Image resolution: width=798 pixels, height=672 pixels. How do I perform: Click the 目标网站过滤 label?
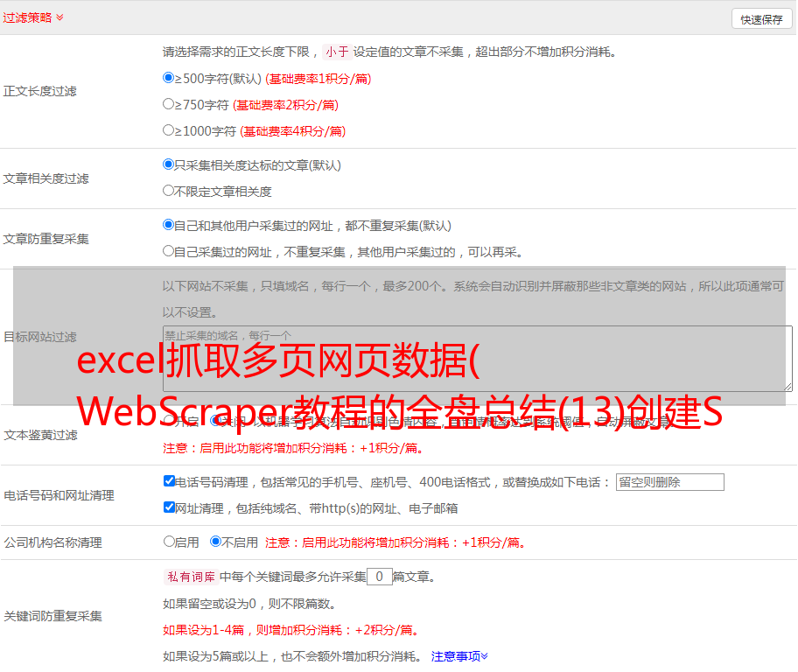[39, 337]
